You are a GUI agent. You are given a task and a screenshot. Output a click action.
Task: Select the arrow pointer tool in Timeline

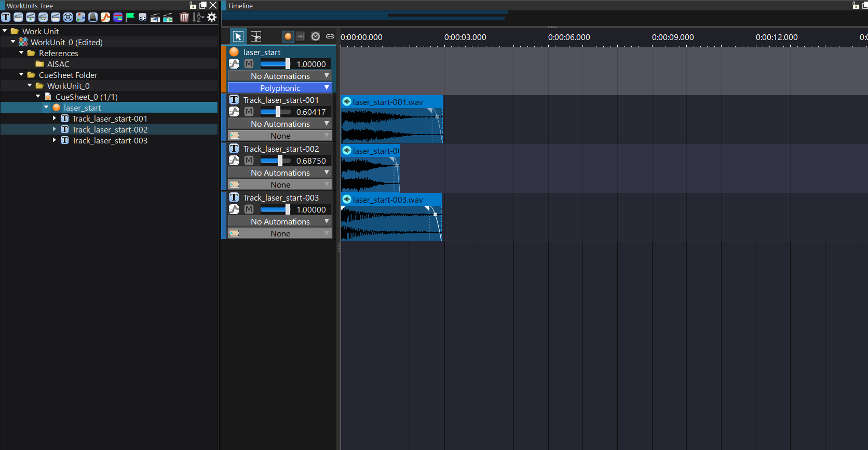click(x=238, y=36)
